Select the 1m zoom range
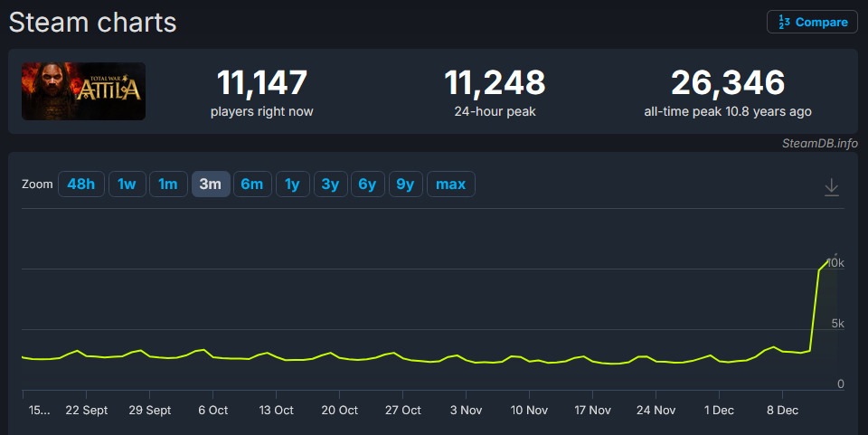The height and width of the screenshot is (435, 868). [x=168, y=184]
